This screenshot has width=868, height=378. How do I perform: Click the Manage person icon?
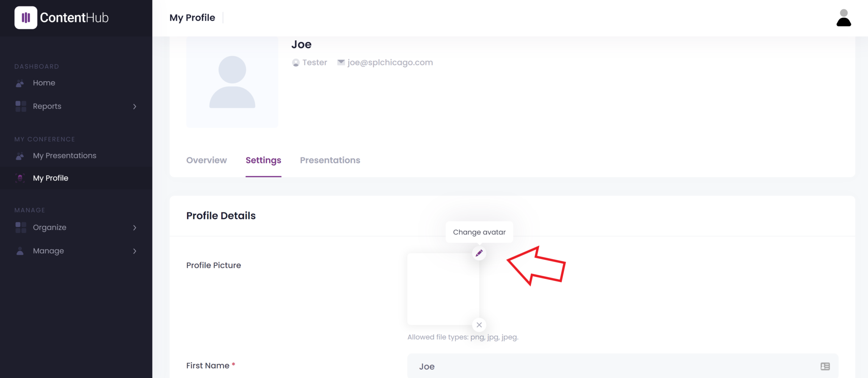click(20, 251)
